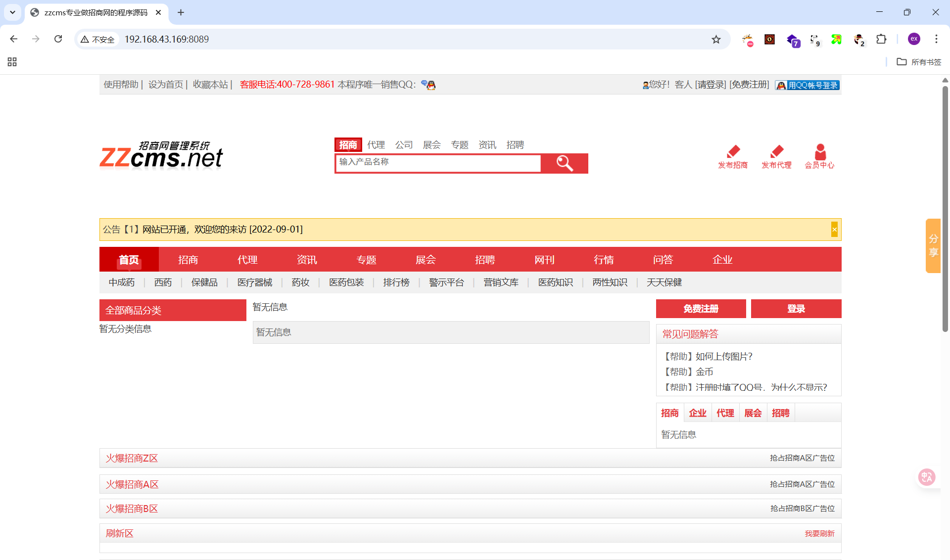Screen dimensions: 950x560
Task: Close the yellow announcement bar
Action: pyautogui.click(x=834, y=230)
